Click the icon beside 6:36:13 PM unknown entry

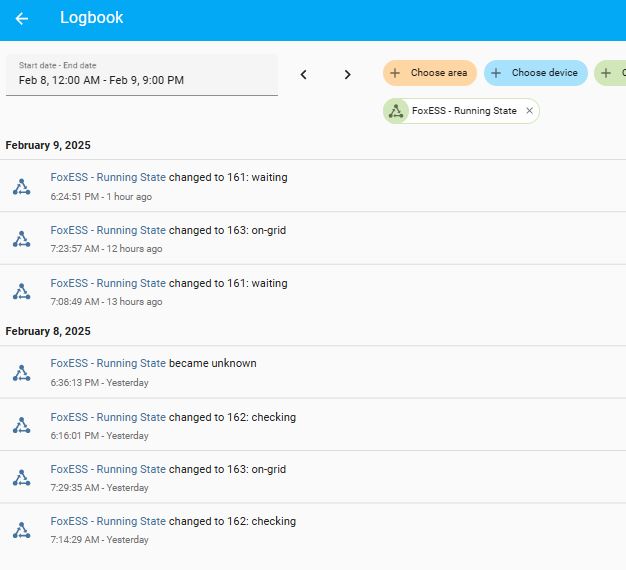(21, 373)
